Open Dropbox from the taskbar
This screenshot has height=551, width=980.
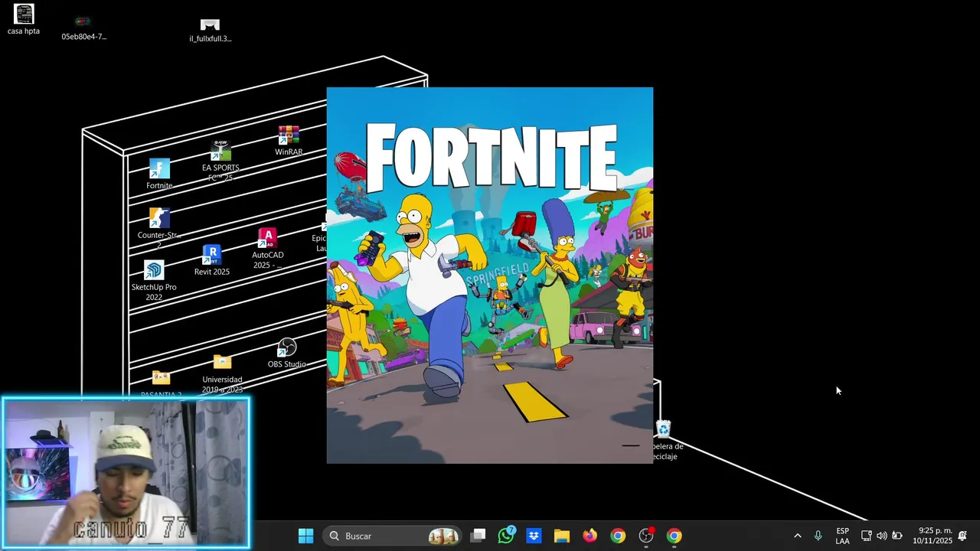tap(534, 536)
